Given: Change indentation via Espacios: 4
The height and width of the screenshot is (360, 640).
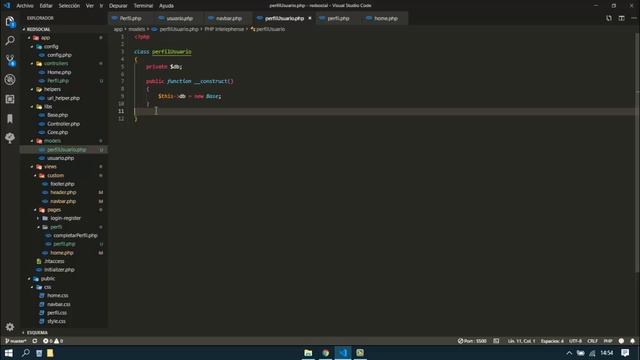Looking at the screenshot, I should (552, 341).
